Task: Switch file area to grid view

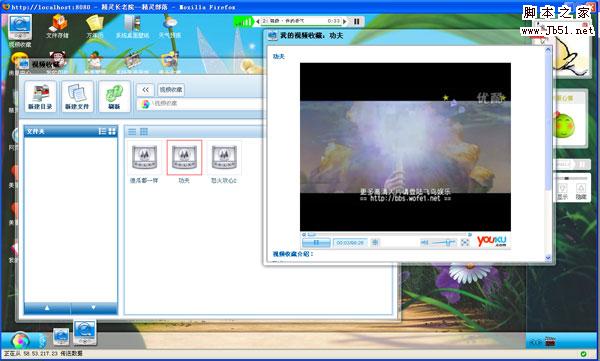Action: [144, 132]
